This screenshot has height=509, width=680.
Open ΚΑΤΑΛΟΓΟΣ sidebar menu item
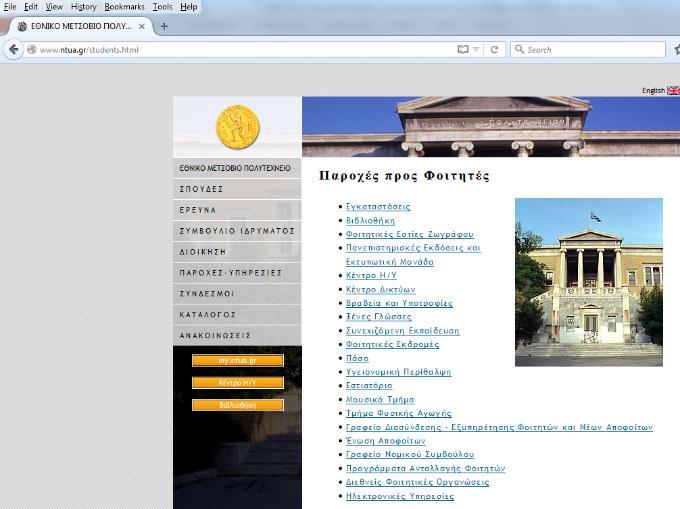tap(237, 314)
